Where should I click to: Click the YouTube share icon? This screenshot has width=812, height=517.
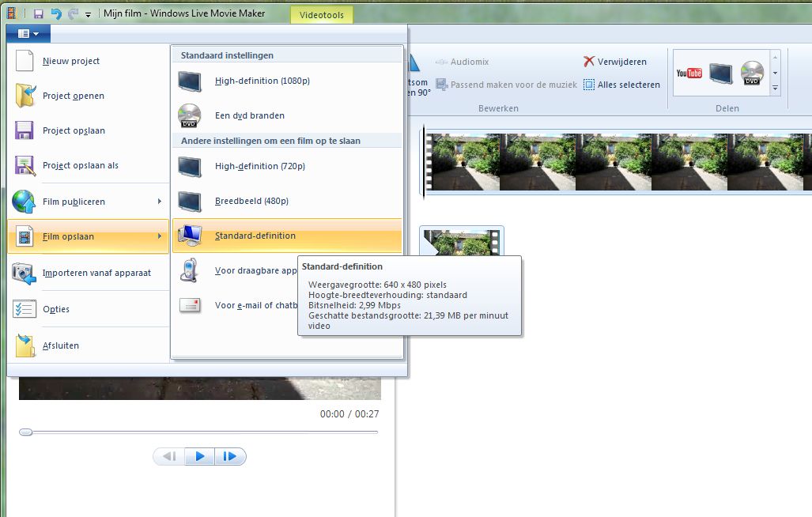click(689, 74)
